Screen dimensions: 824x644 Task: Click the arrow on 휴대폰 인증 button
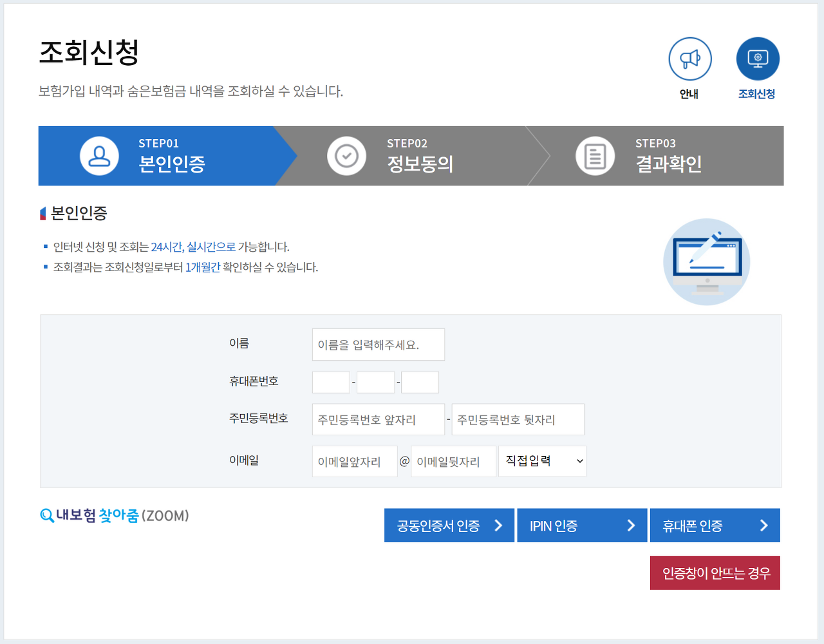(x=763, y=526)
